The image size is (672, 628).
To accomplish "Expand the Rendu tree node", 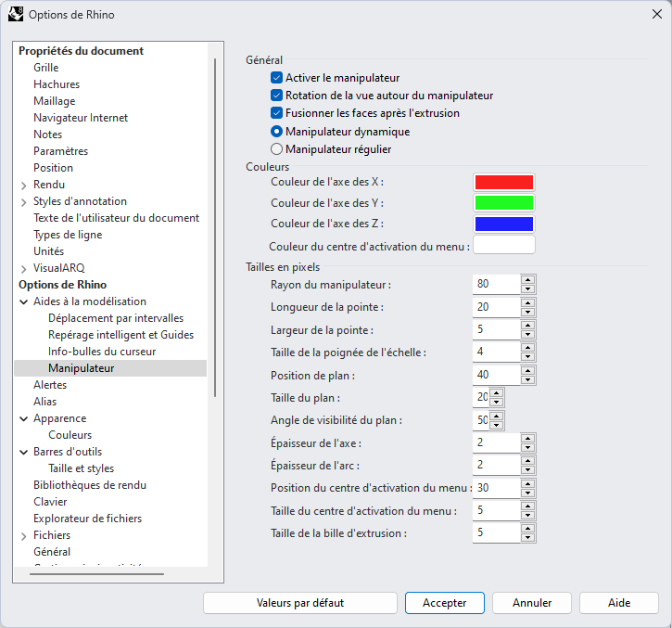I will click(23, 185).
